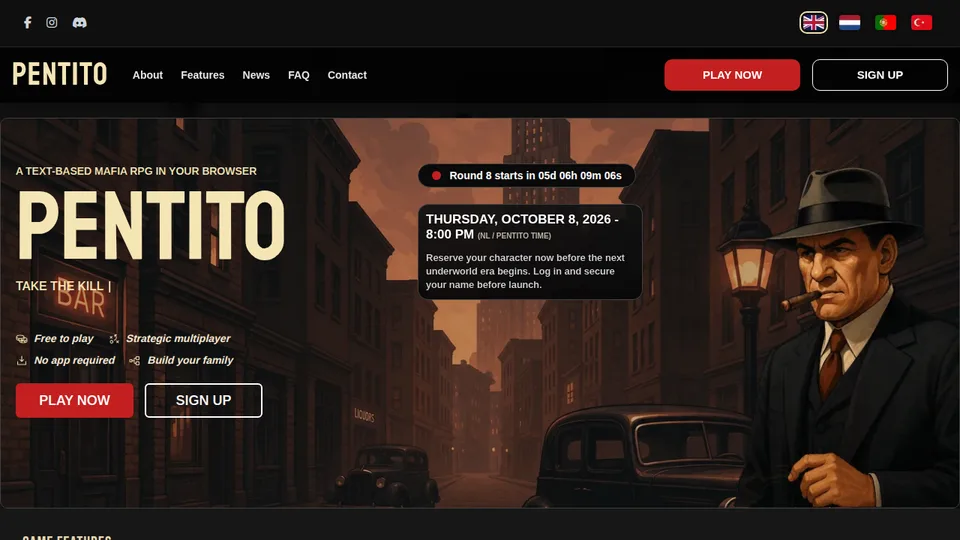Open the FAQ page

[299, 75]
